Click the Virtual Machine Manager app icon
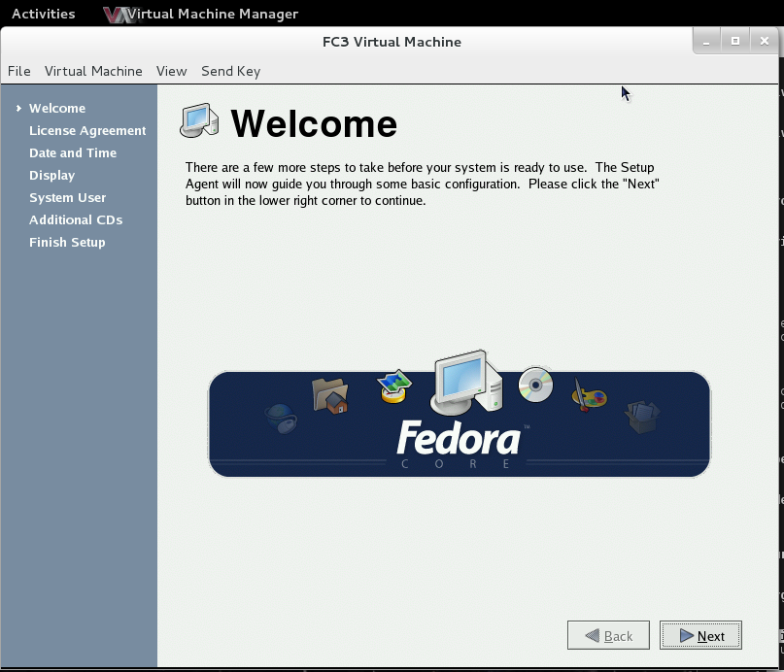 pos(117,15)
